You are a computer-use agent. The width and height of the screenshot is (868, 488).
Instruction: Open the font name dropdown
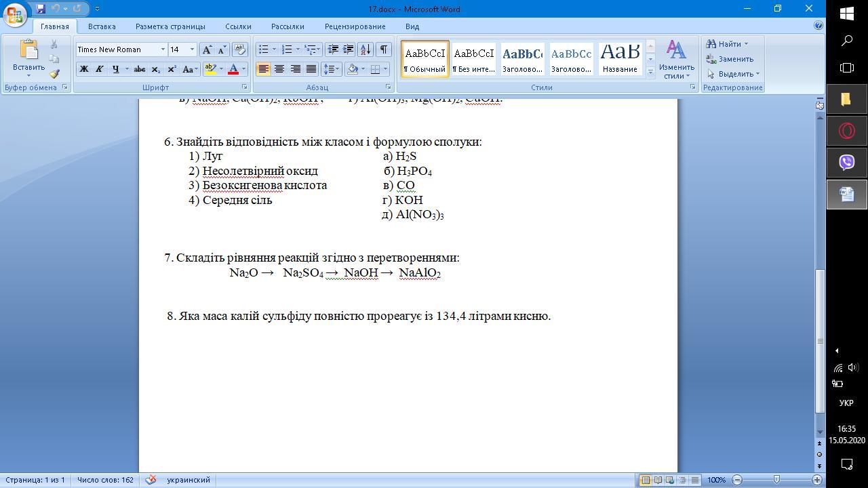point(163,49)
